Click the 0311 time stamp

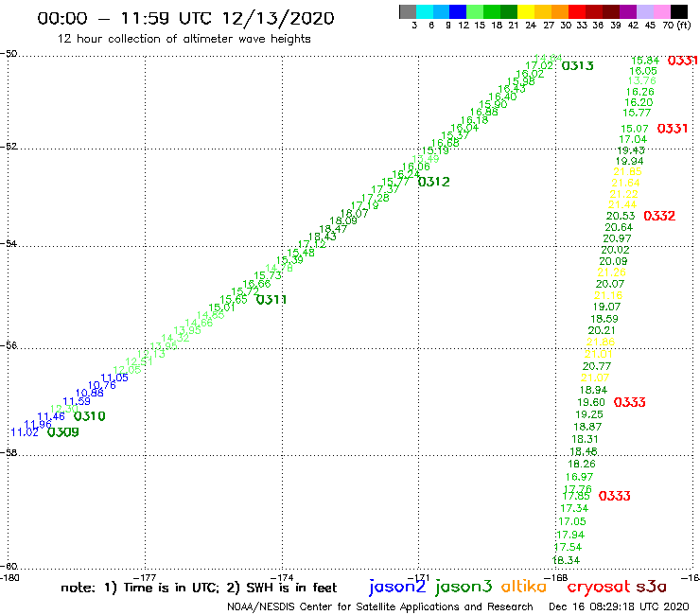271,300
